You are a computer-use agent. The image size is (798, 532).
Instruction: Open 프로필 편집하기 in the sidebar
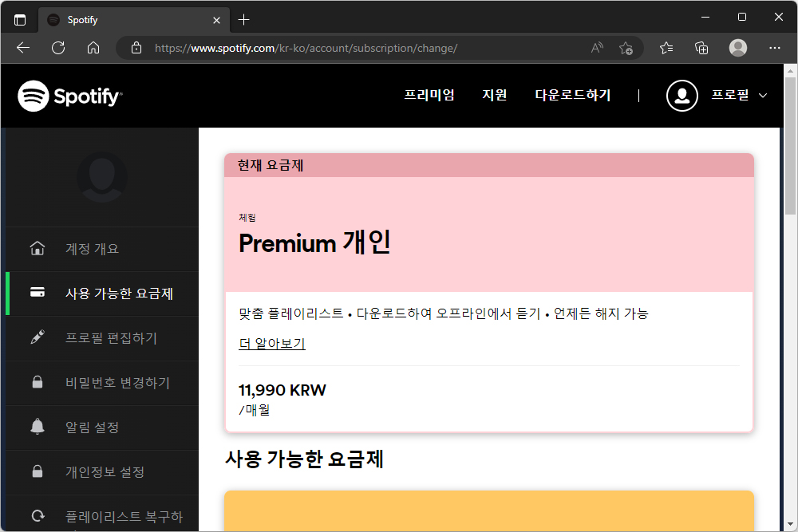tap(111, 338)
